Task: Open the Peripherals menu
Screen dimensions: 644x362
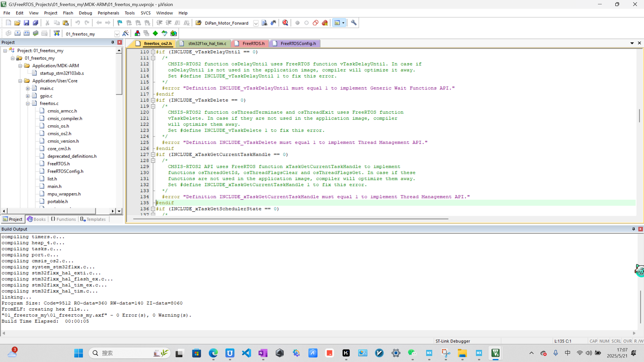Action: [x=108, y=13]
